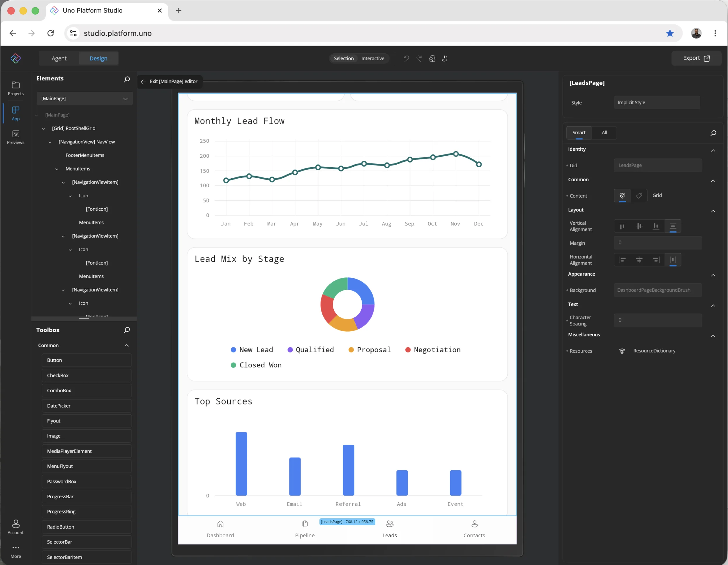The image size is (728, 565).
Task: Click the Elements panel resize handle
Action: [x=84, y=319]
